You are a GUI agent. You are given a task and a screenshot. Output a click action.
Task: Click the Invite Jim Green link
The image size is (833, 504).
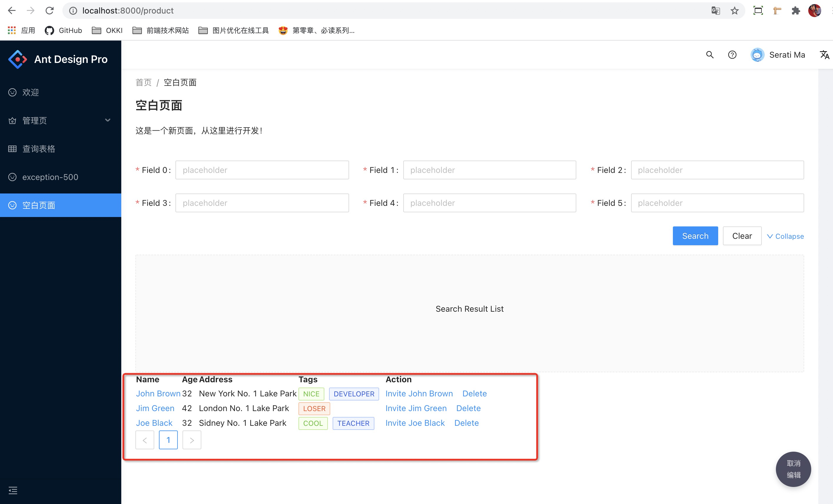pyautogui.click(x=416, y=408)
